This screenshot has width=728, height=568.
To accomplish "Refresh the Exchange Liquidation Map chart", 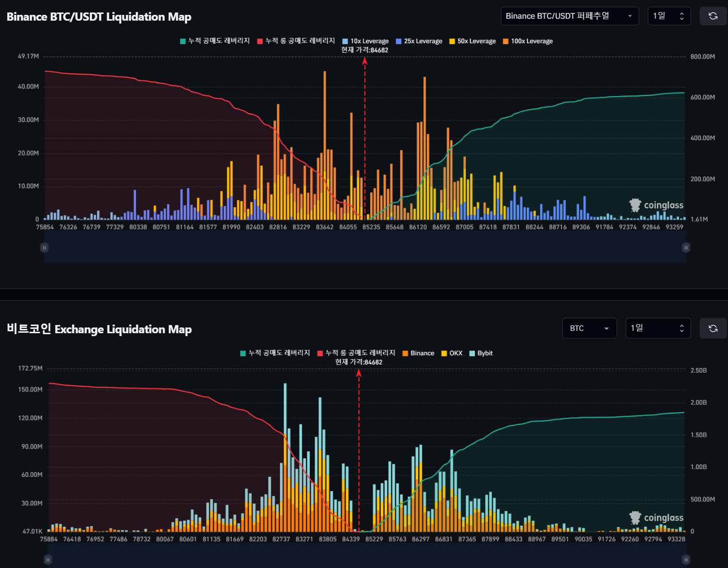I will coord(713,328).
